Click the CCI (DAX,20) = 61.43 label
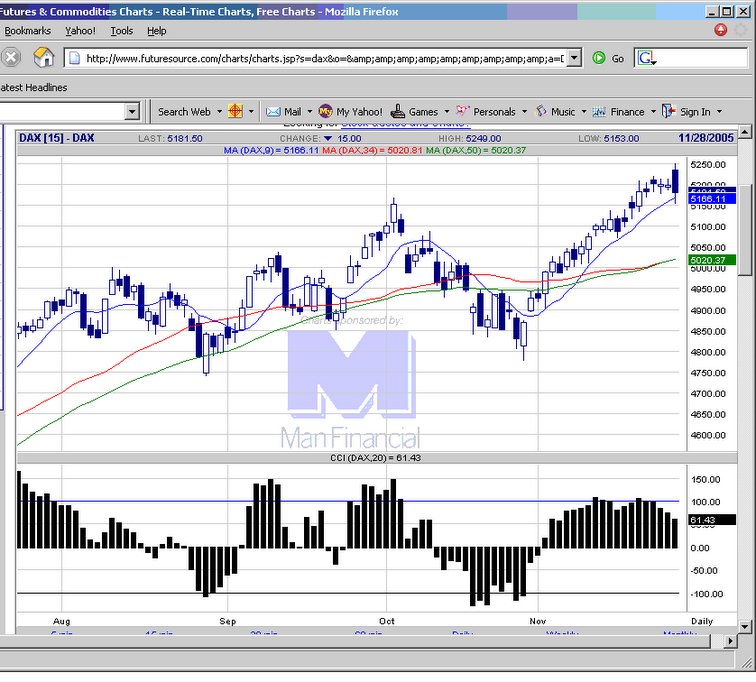Viewport: 756px width, 682px height. tap(376, 458)
